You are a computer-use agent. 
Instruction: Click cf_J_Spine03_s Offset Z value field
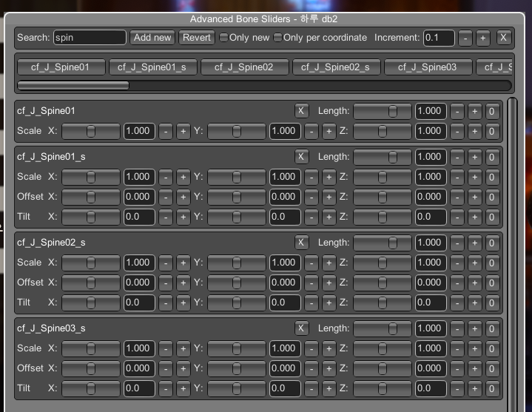tap(431, 368)
